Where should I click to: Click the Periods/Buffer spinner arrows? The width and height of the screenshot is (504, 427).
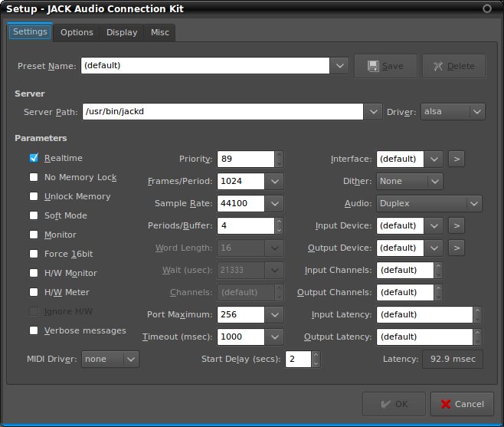(279, 225)
